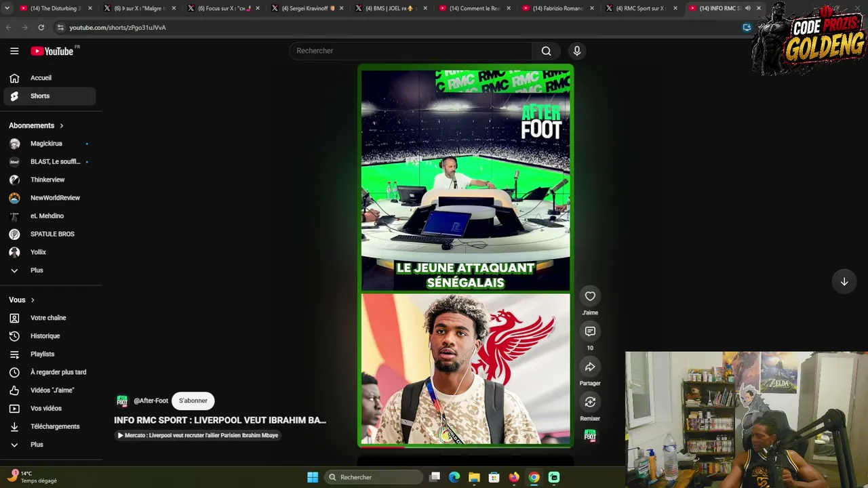Open the SPATULE BROS channel
Viewport: 868px width, 488px height.
[50, 234]
